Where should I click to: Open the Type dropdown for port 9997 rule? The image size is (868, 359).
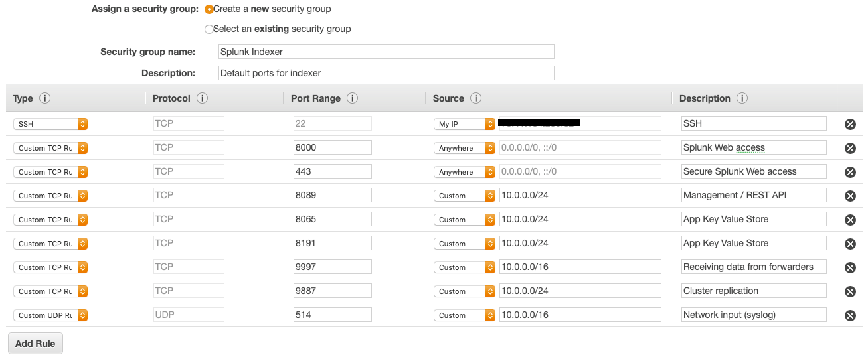(x=50, y=267)
